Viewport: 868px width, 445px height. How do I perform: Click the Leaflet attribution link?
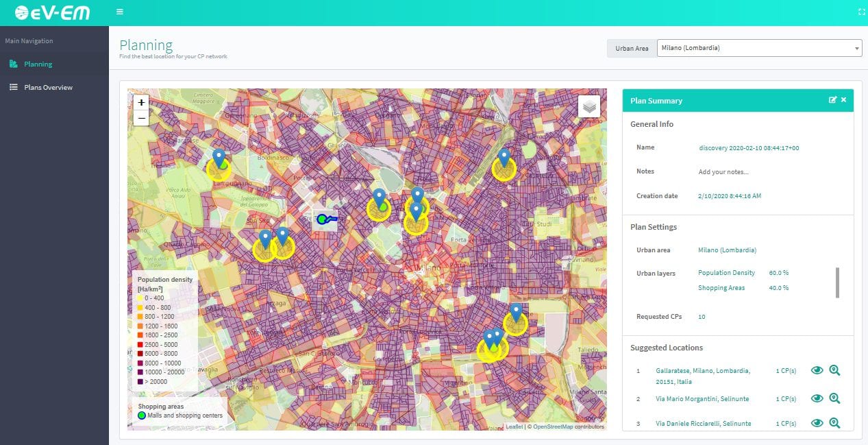pyautogui.click(x=514, y=426)
